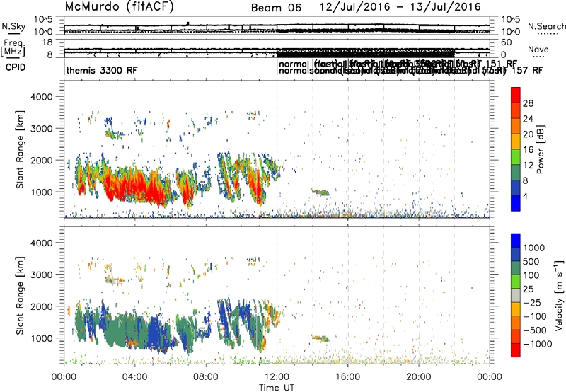Click the −500 label on velocity colorbar
The image size is (566, 392).
tap(535, 330)
